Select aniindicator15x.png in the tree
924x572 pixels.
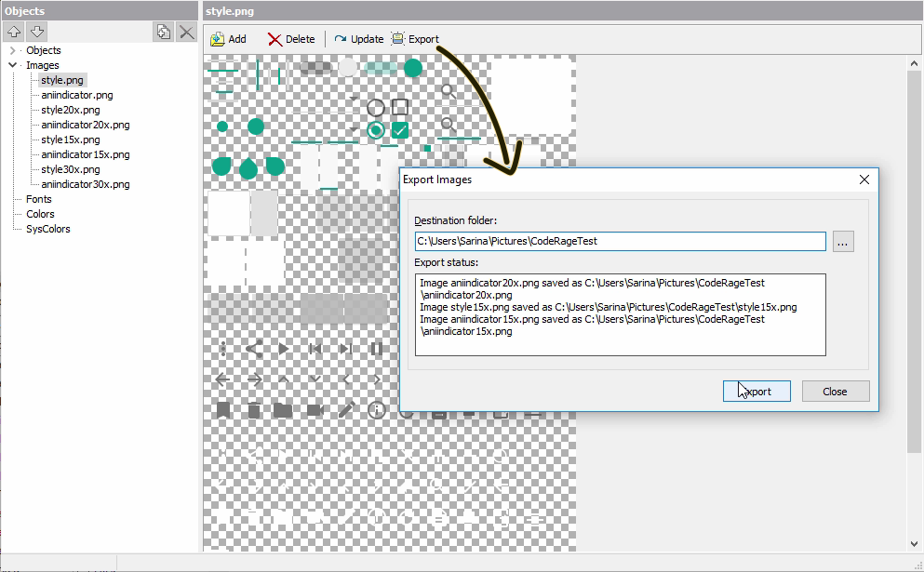[85, 154]
